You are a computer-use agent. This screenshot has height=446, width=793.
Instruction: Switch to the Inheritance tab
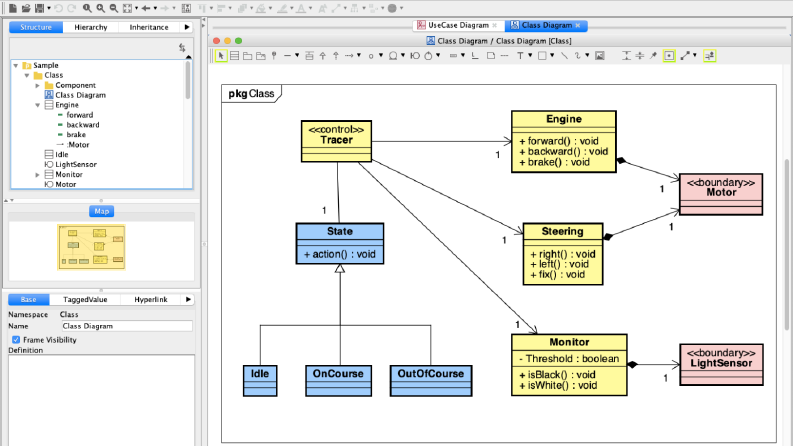pos(149,27)
